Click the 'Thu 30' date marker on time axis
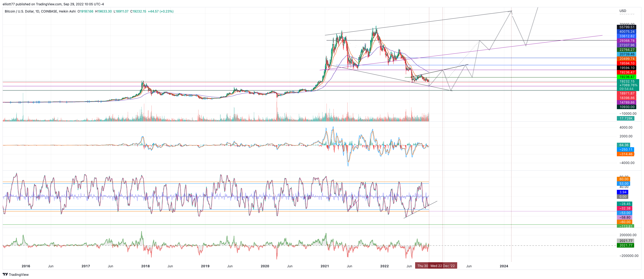Viewport: 644px width, 279px height. (x=422, y=266)
